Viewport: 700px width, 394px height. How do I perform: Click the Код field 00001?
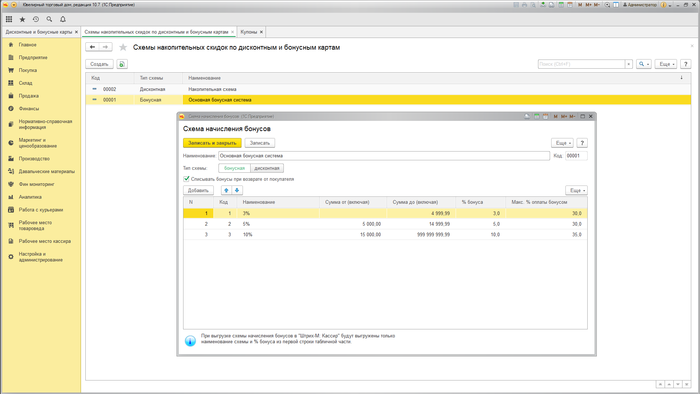point(576,156)
